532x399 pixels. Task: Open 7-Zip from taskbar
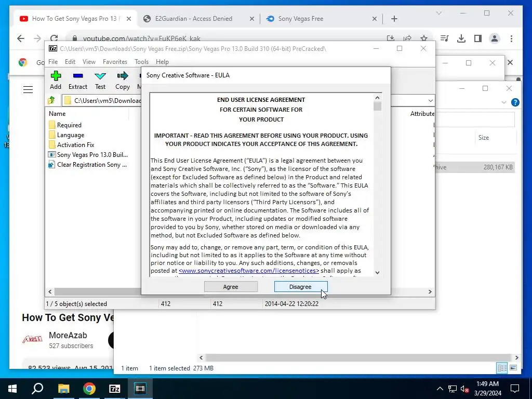click(x=115, y=389)
